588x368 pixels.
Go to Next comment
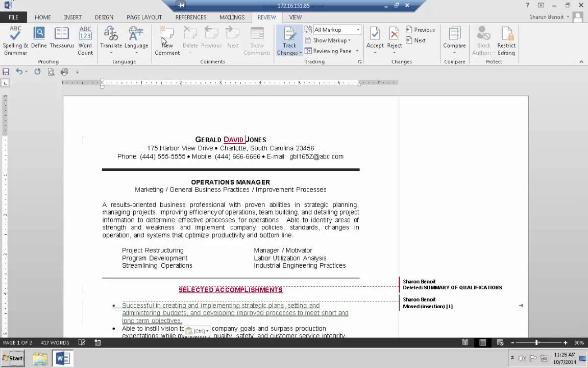point(233,37)
